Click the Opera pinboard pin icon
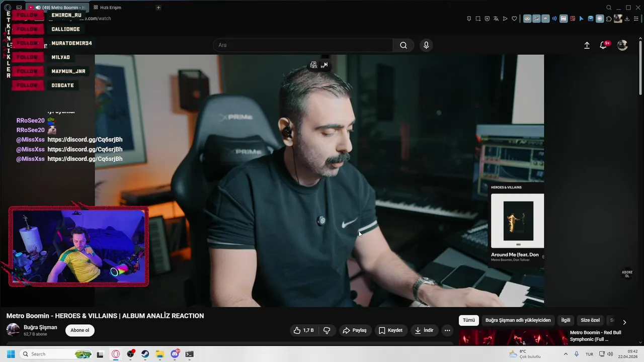 469,19
